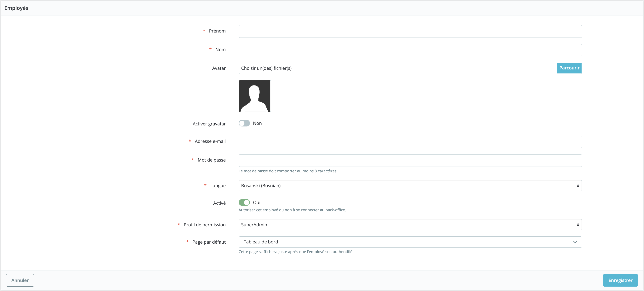
Task: Click the Employés heading
Action: 16,8
